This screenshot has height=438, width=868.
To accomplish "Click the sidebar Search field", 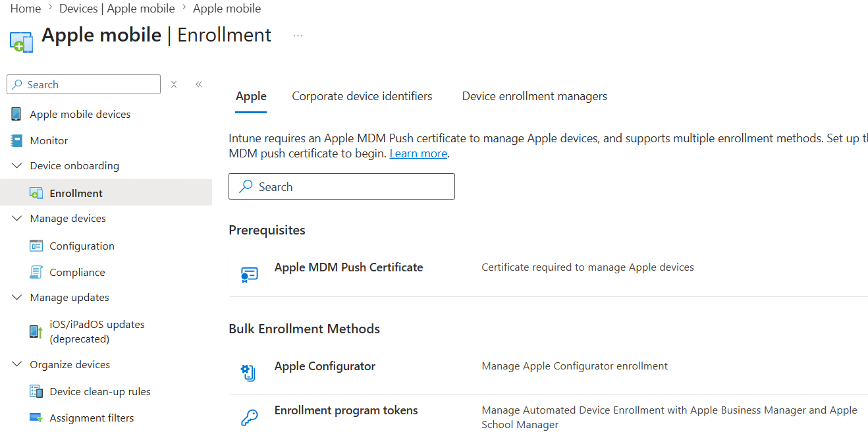I will pyautogui.click(x=84, y=84).
